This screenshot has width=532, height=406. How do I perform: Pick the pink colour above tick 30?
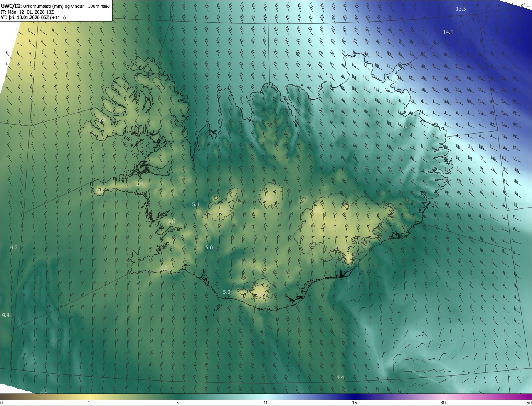pyautogui.click(x=443, y=396)
